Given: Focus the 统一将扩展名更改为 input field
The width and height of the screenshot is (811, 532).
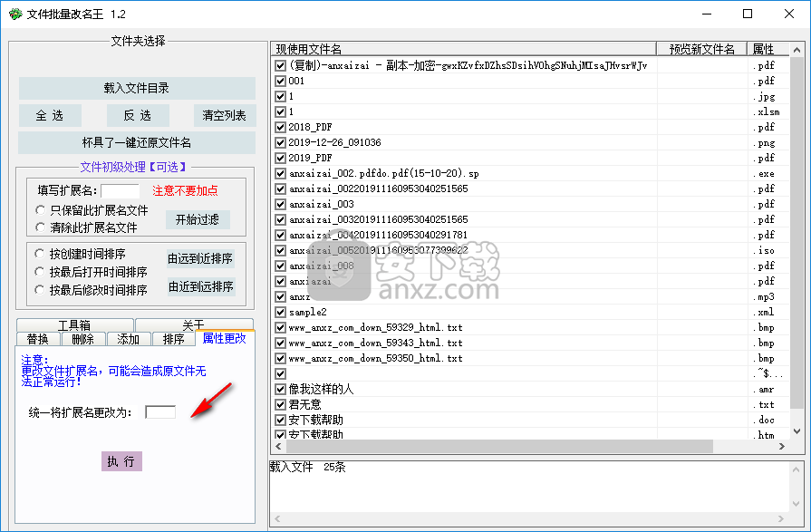Looking at the screenshot, I should [160, 412].
